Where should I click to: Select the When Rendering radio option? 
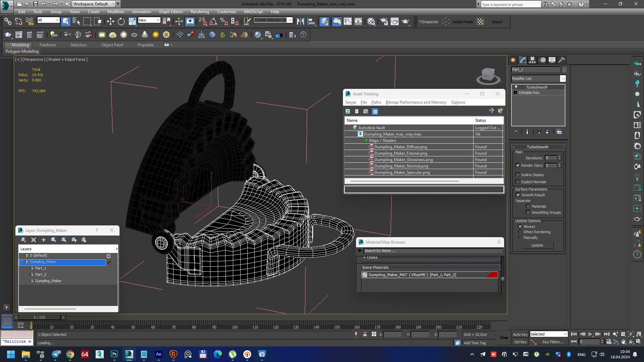pos(520,232)
